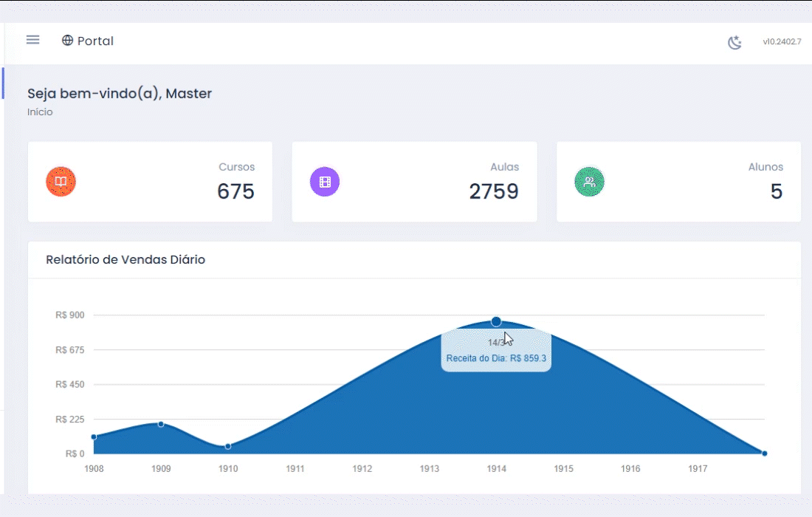Image resolution: width=812 pixels, height=517 pixels.
Task: Open the Aulas card showing 2759
Action: [414, 182]
